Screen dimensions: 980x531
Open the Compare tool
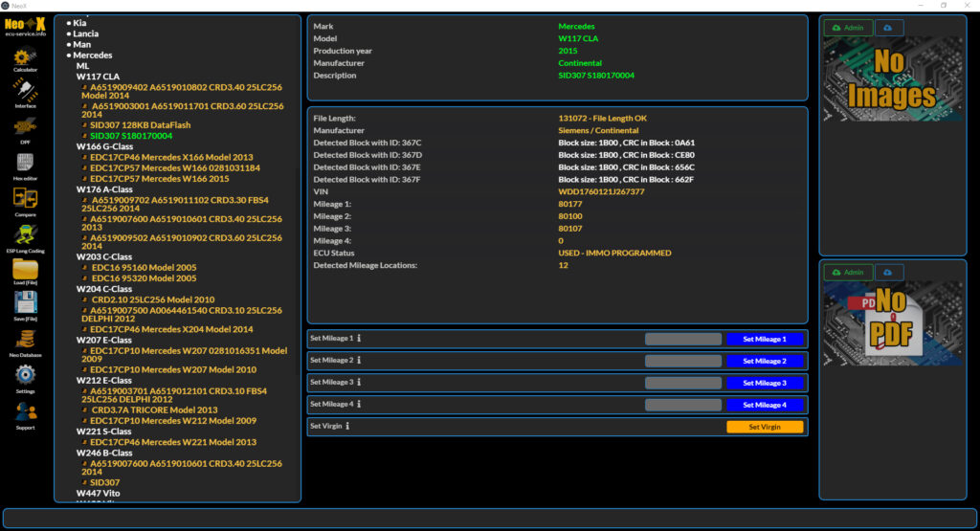pos(25,199)
